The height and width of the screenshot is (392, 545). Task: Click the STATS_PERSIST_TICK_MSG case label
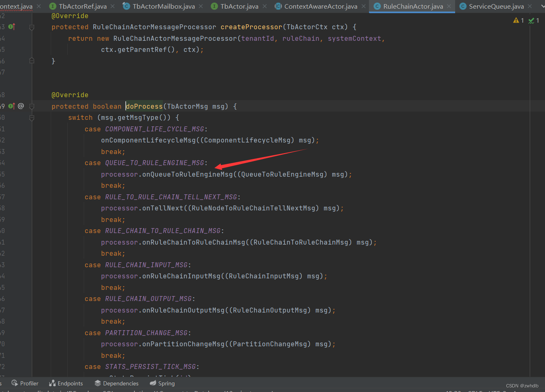coord(150,367)
